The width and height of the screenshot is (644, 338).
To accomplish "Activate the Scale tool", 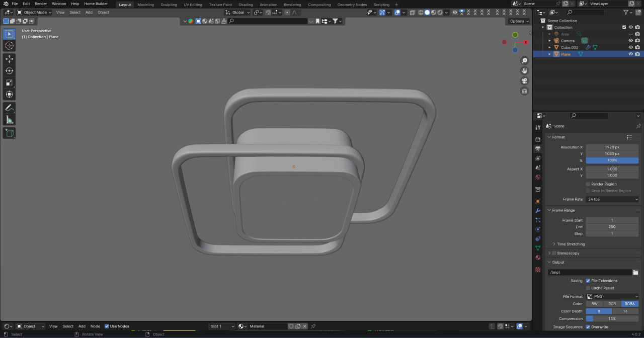I will point(9,82).
